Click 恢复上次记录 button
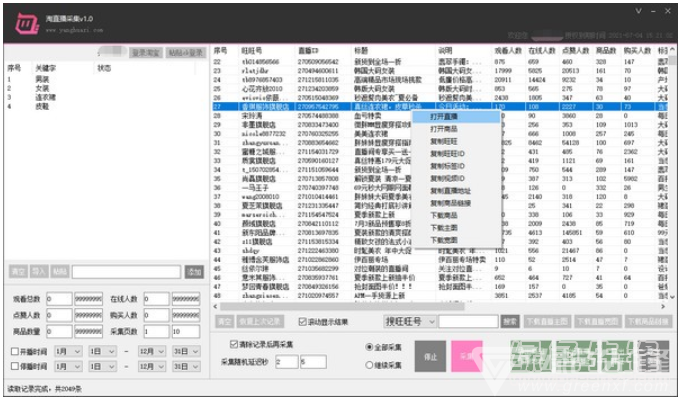The width and height of the screenshot is (679, 400). 261,322
